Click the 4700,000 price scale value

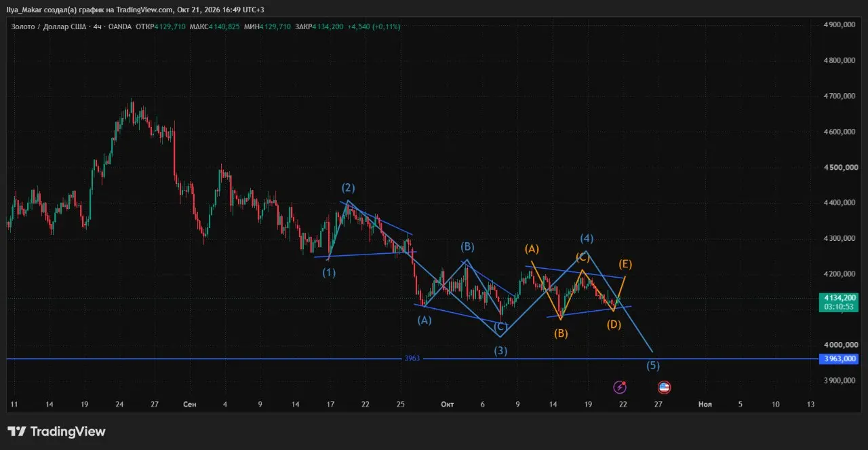tap(840, 96)
